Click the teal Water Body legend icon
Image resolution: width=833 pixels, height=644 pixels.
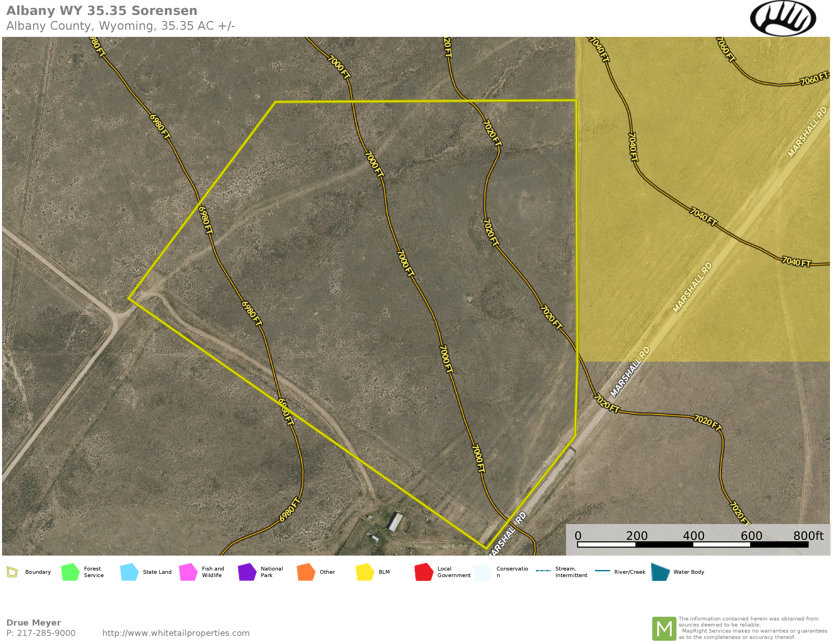(661, 572)
